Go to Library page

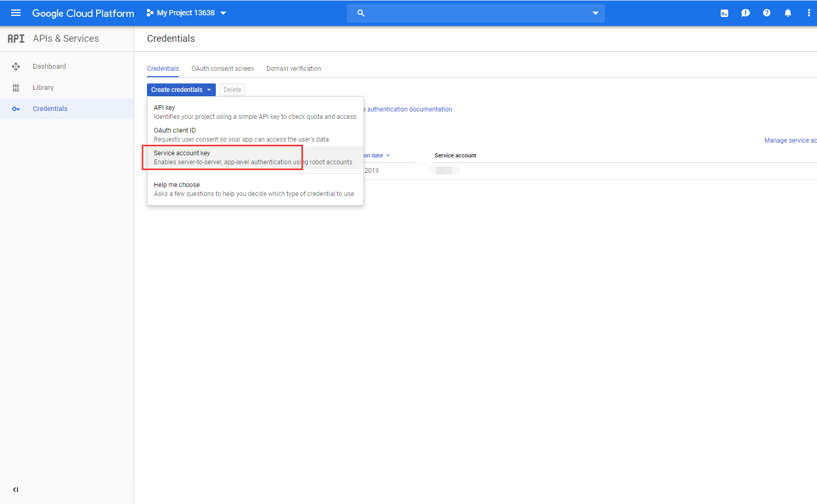(43, 88)
